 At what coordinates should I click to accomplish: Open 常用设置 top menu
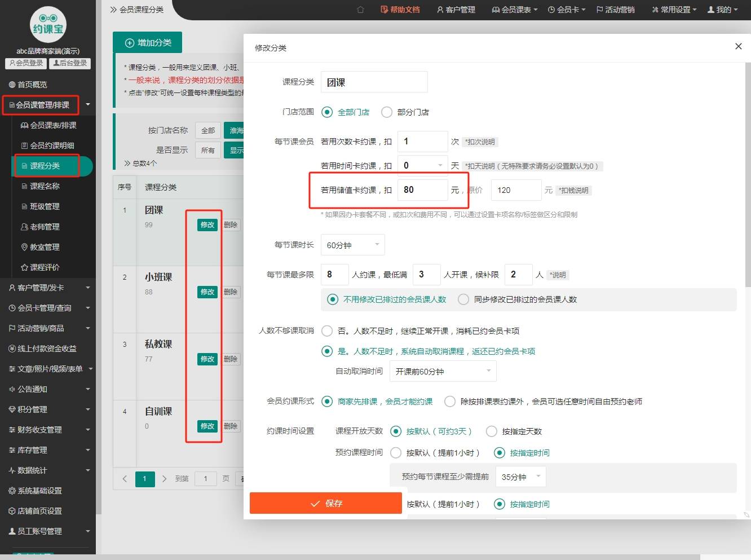click(x=674, y=10)
